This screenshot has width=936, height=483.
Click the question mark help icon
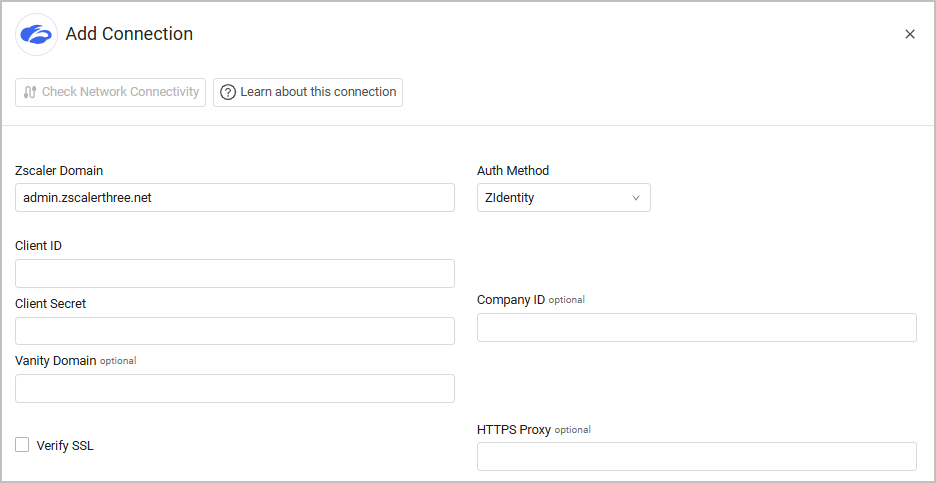228,92
